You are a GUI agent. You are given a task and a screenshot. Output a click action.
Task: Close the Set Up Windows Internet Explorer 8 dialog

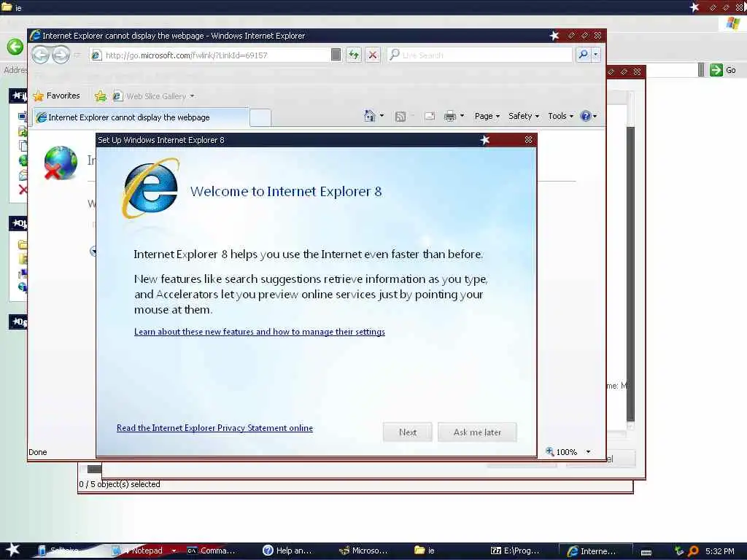pos(528,139)
